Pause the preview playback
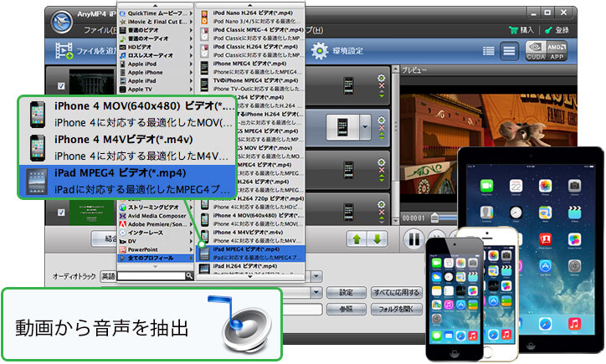The image size is (606, 364). (413, 238)
